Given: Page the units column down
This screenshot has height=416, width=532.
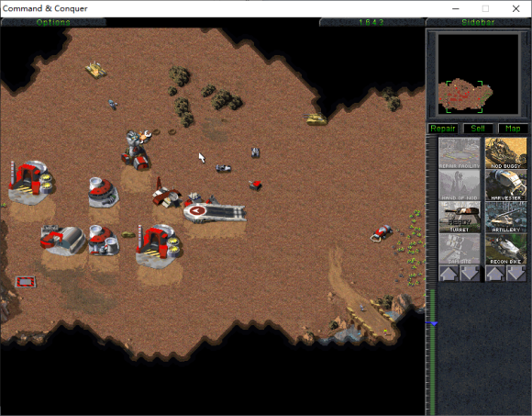Looking at the screenshot, I should click(x=516, y=274).
